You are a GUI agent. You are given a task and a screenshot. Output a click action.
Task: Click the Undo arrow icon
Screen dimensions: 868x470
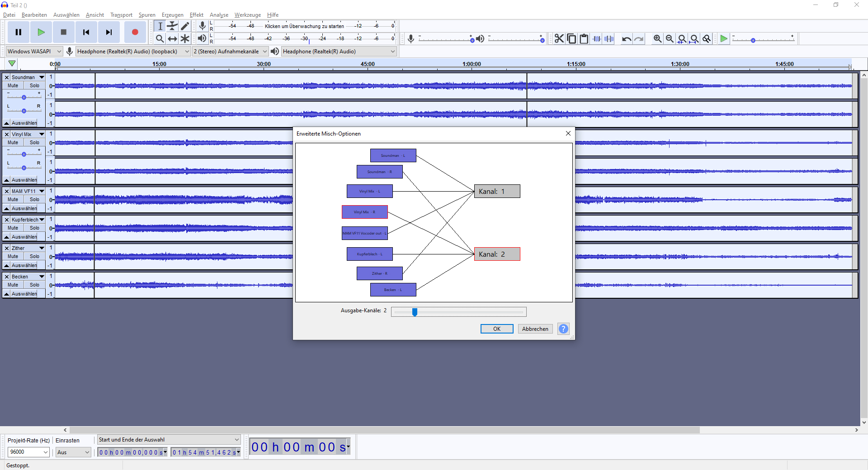(626, 39)
